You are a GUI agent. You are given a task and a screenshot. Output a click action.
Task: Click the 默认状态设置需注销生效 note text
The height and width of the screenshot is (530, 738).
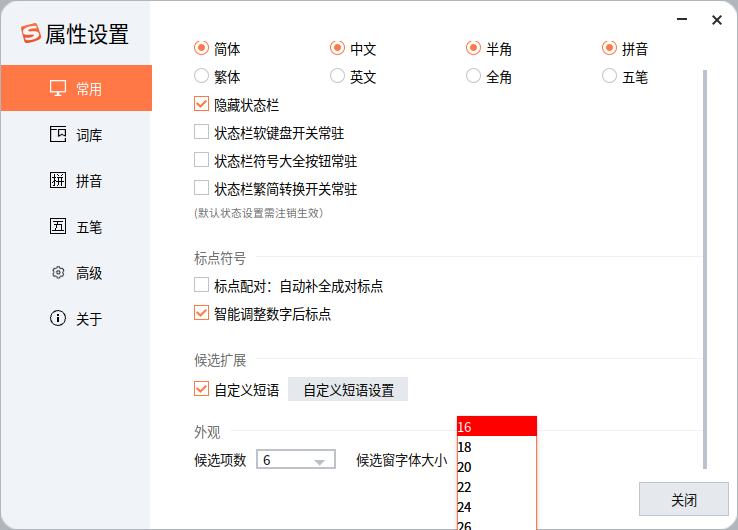tap(258, 213)
